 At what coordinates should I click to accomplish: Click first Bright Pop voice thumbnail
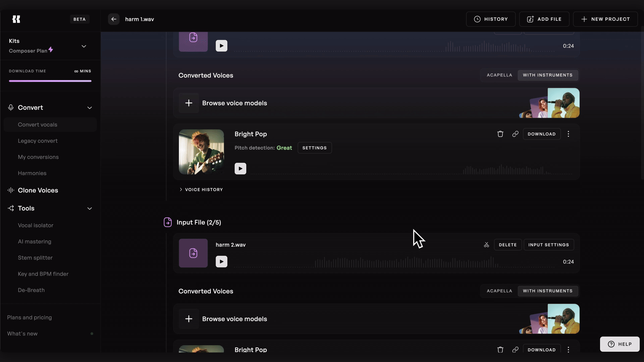tap(201, 152)
